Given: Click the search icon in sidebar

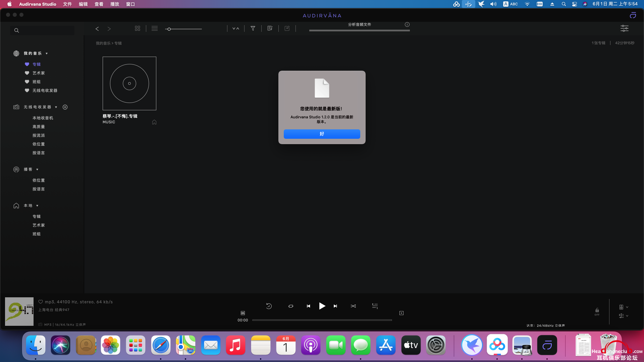Looking at the screenshot, I should pyautogui.click(x=16, y=31).
